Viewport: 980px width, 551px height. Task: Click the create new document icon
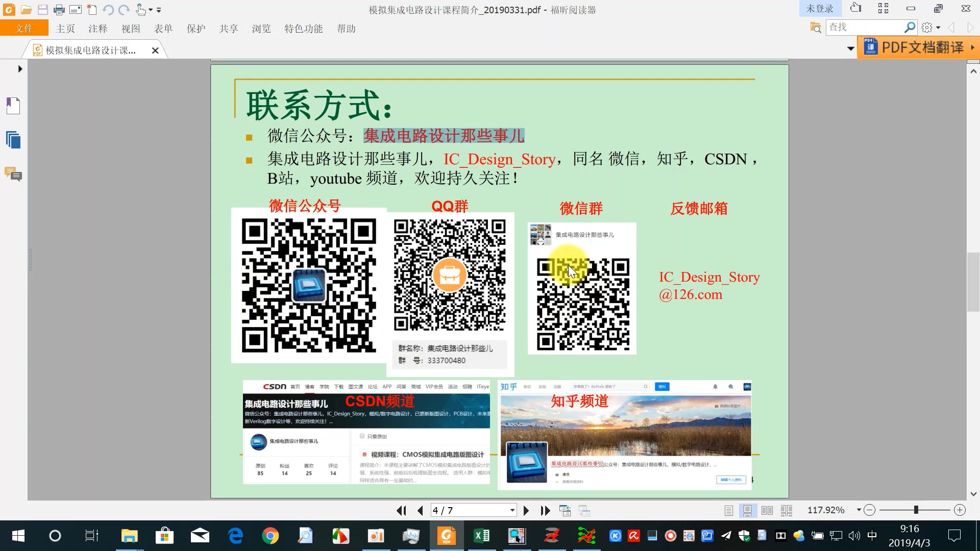(92, 10)
